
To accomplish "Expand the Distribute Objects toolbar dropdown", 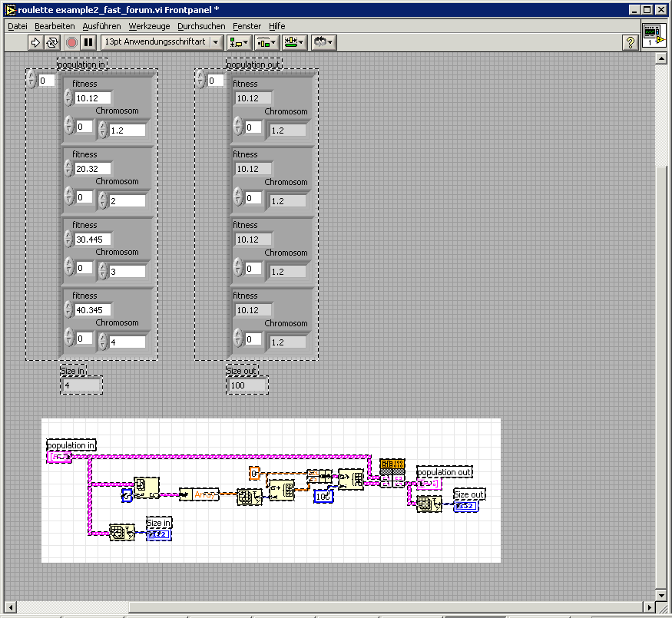I will point(266,42).
